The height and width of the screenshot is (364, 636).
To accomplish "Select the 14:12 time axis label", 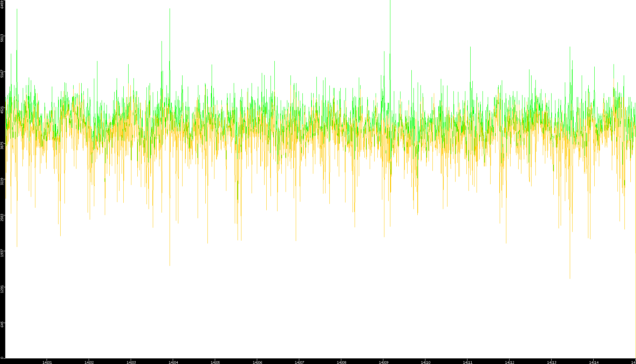I will tap(510, 362).
